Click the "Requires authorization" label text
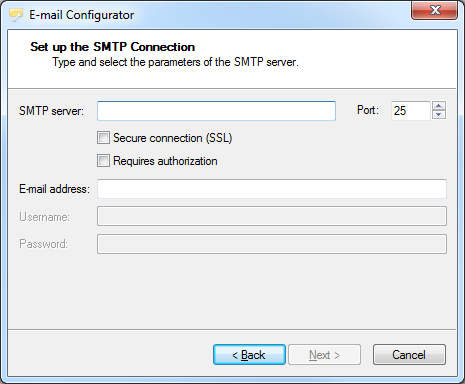This screenshot has height=384, width=465. pos(165,161)
